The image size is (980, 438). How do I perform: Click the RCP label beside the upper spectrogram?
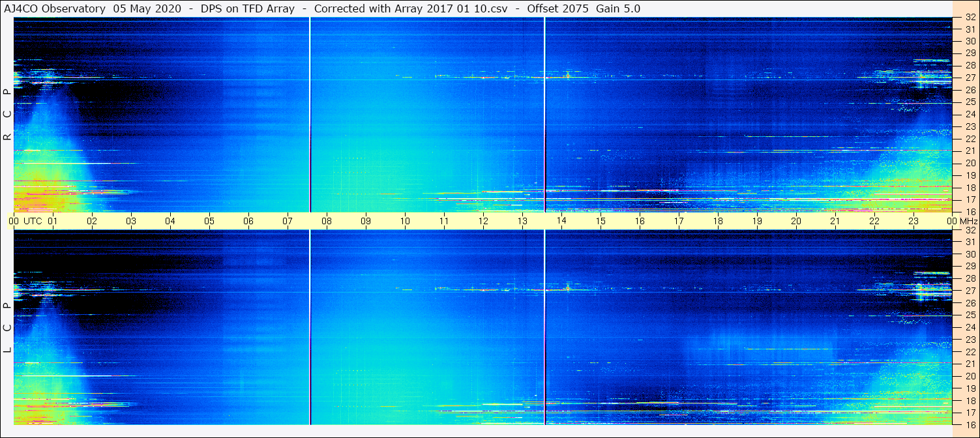[x=7, y=115]
